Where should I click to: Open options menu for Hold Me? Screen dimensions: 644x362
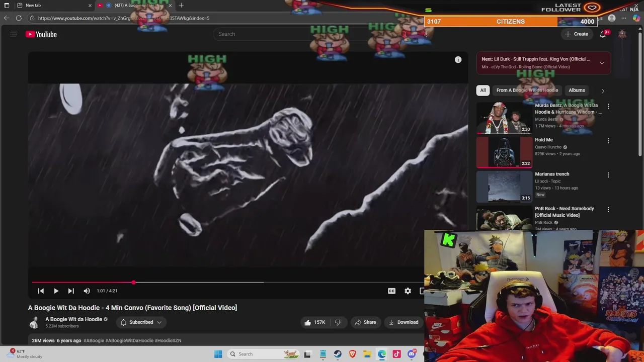click(608, 141)
